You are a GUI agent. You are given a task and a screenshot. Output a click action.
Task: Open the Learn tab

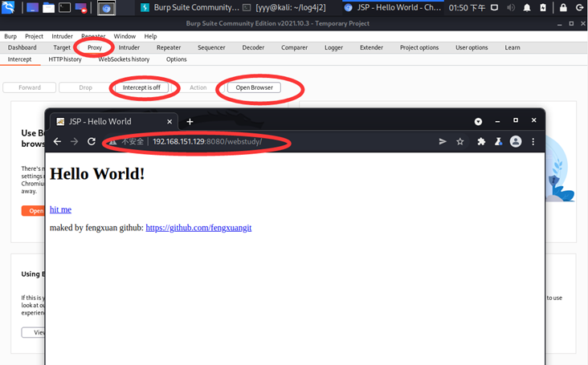tap(512, 47)
